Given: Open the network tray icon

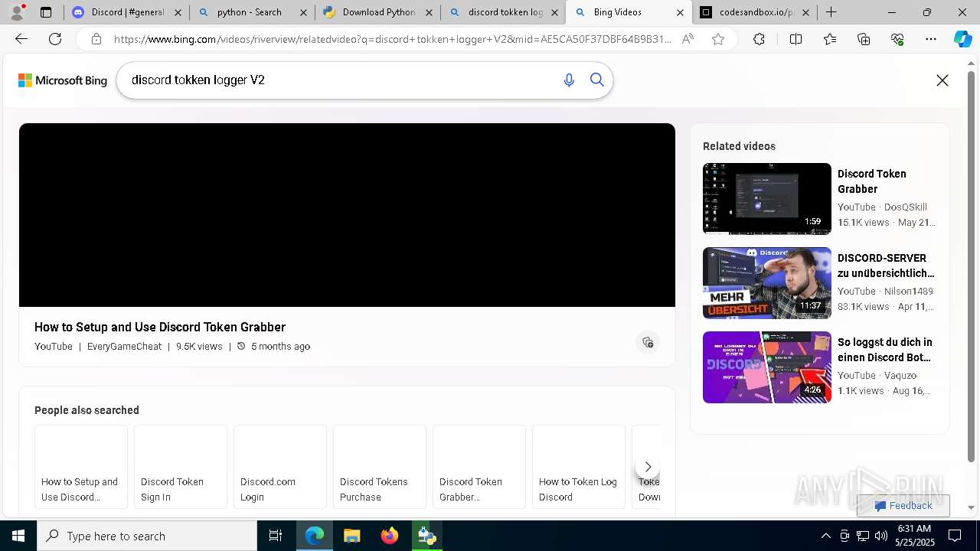Looking at the screenshot, I should tap(863, 536).
